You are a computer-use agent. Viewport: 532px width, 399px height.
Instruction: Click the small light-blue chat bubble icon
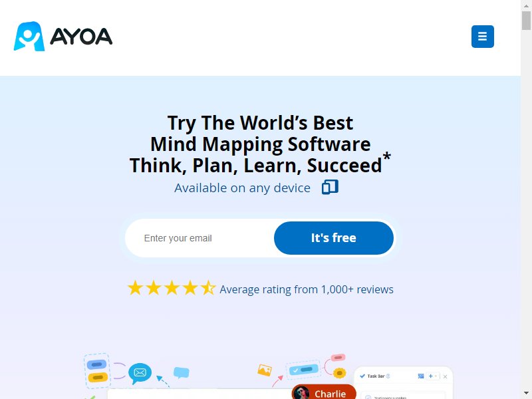[x=181, y=372]
